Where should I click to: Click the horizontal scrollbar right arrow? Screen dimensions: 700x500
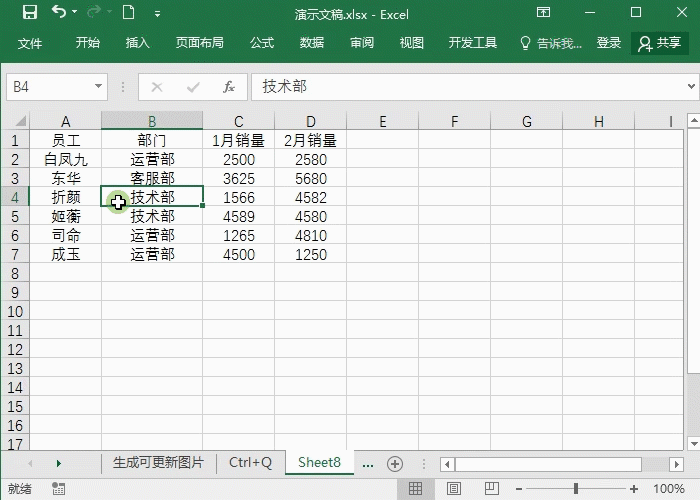[x=677, y=464]
